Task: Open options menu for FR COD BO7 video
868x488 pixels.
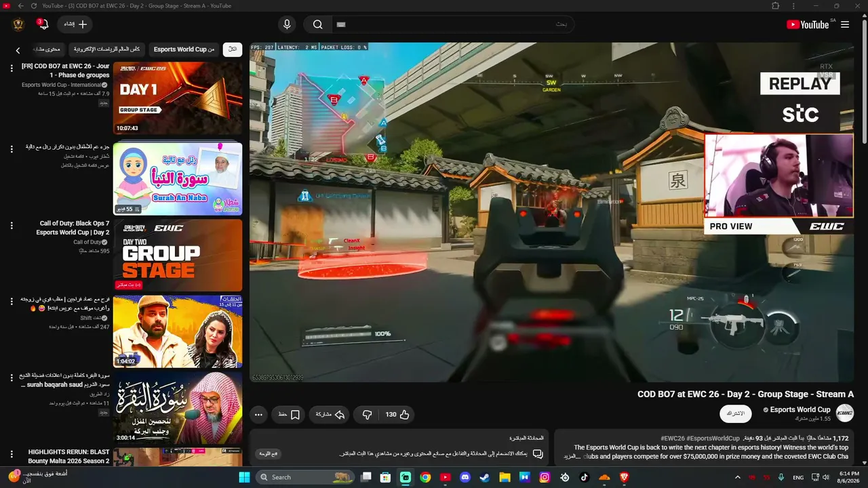Action: click(x=11, y=68)
